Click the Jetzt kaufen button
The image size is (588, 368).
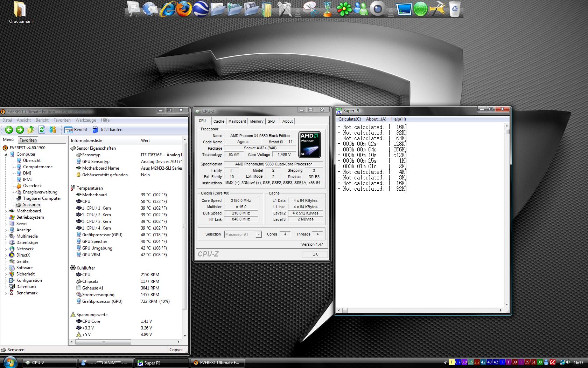pos(107,130)
